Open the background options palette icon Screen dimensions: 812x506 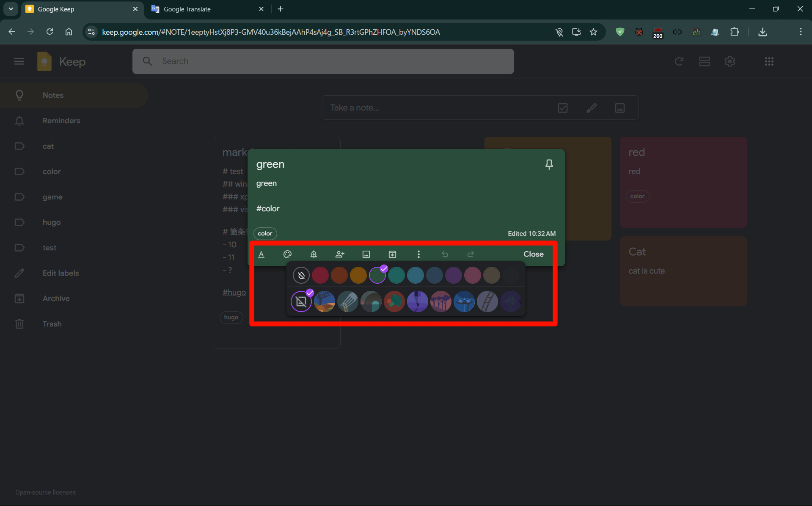pos(287,254)
